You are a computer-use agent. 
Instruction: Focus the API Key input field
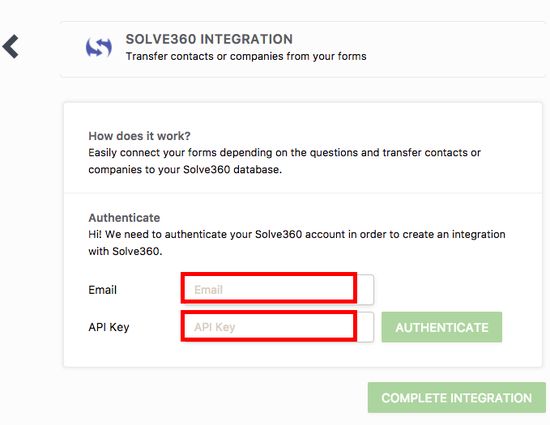(x=277, y=327)
